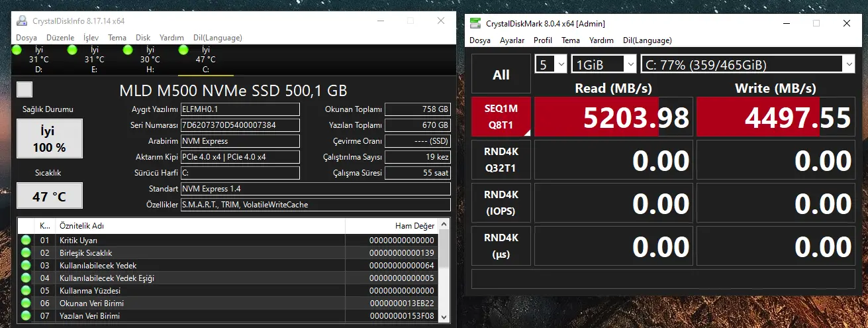Expand drive selection dropdown C: 77%

(748, 64)
